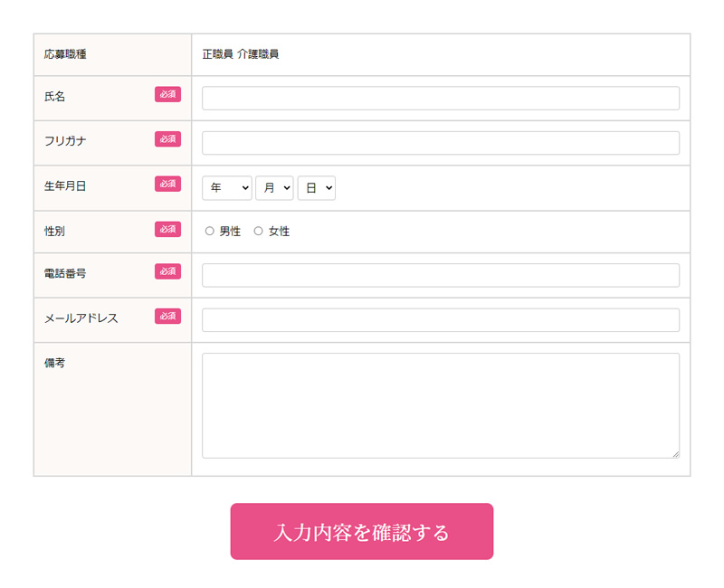Click the フリガナ text input field
Viewport: 724px width, 588px height.
point(441,143)
